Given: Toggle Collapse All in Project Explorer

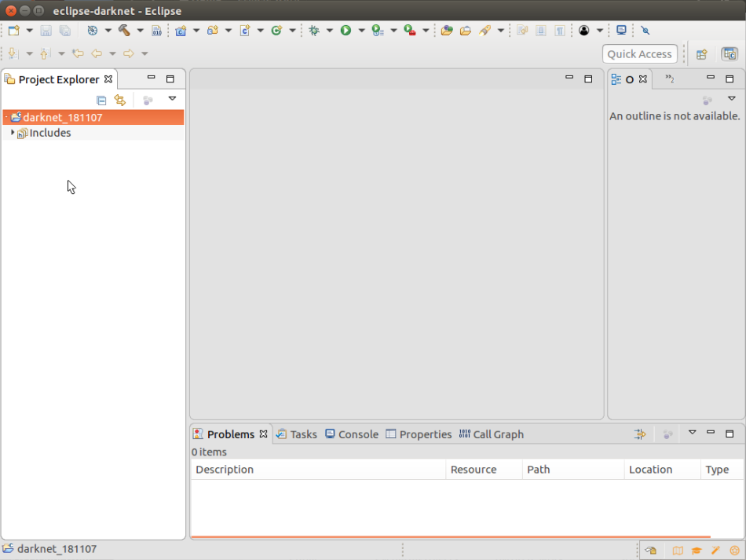Looking at the screenshot, I should click(x=101, y=100).
